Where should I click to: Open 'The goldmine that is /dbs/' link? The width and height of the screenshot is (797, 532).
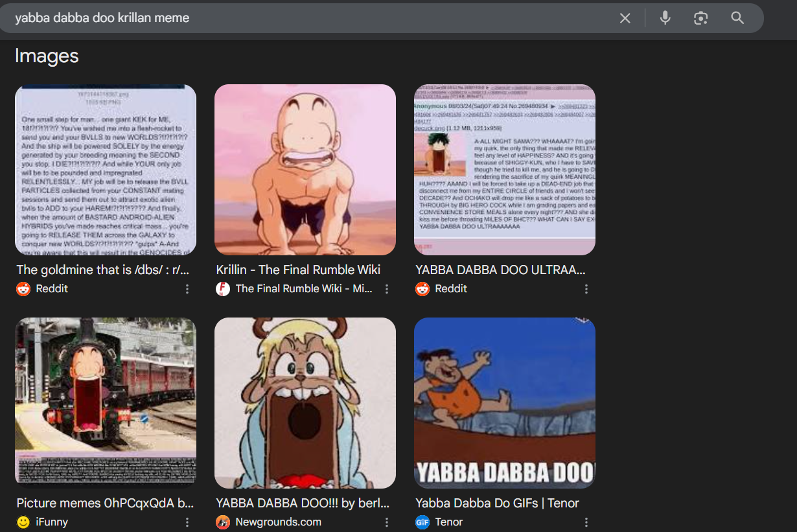coord(103,270)
